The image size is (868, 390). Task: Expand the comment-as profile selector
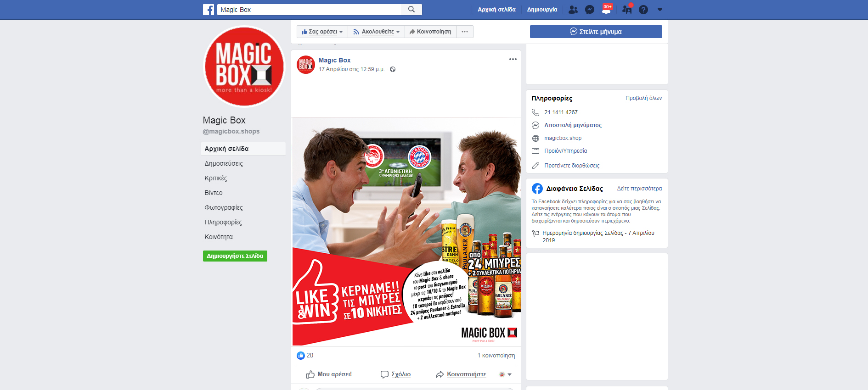click(505, 374)
